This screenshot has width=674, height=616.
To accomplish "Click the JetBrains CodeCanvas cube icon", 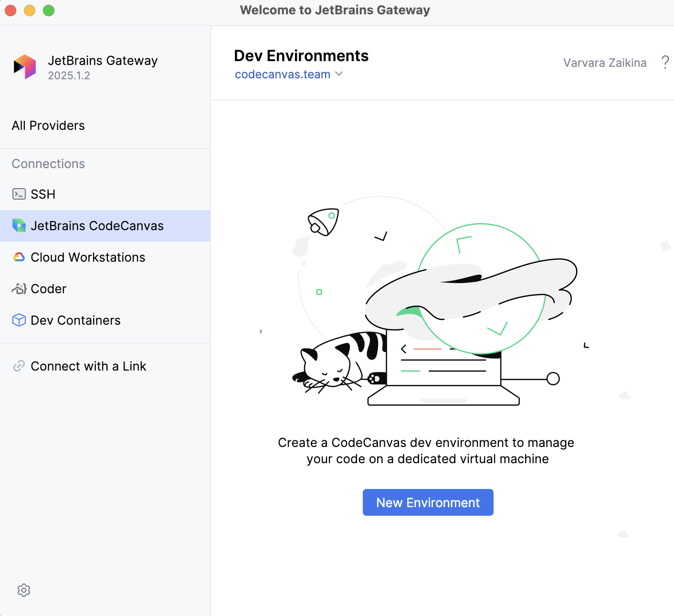I will point(19,225).
